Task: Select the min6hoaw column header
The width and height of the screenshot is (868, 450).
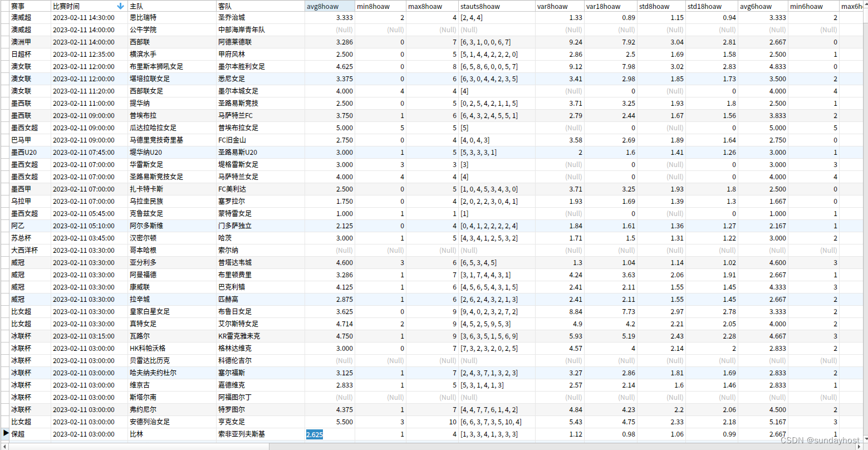Action: click(x=813, y=6)
